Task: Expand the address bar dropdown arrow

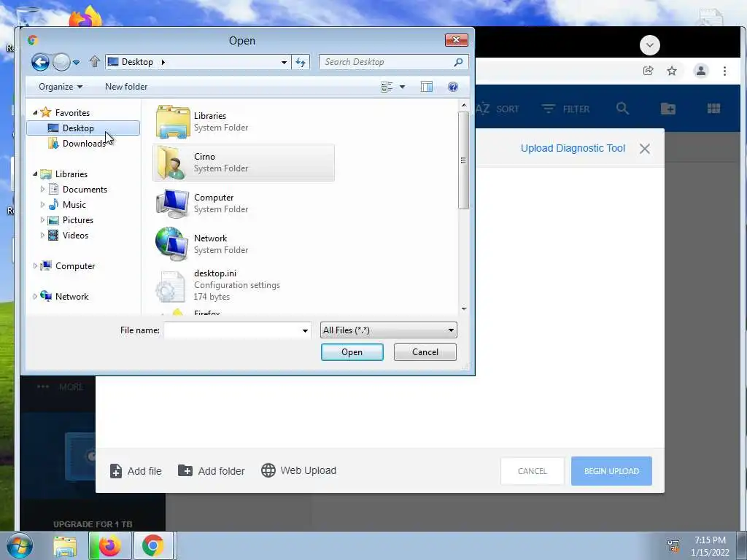Action: coord(284,63)
